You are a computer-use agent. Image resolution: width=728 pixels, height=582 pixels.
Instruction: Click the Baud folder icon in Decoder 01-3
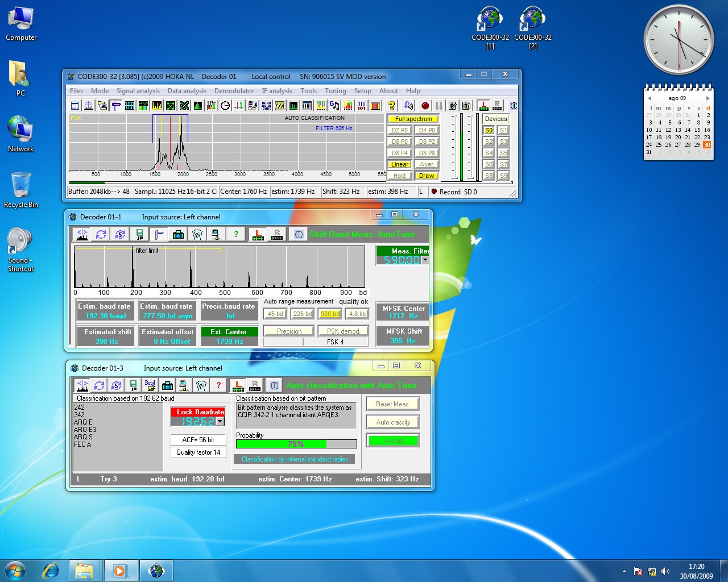coord(150,385)
